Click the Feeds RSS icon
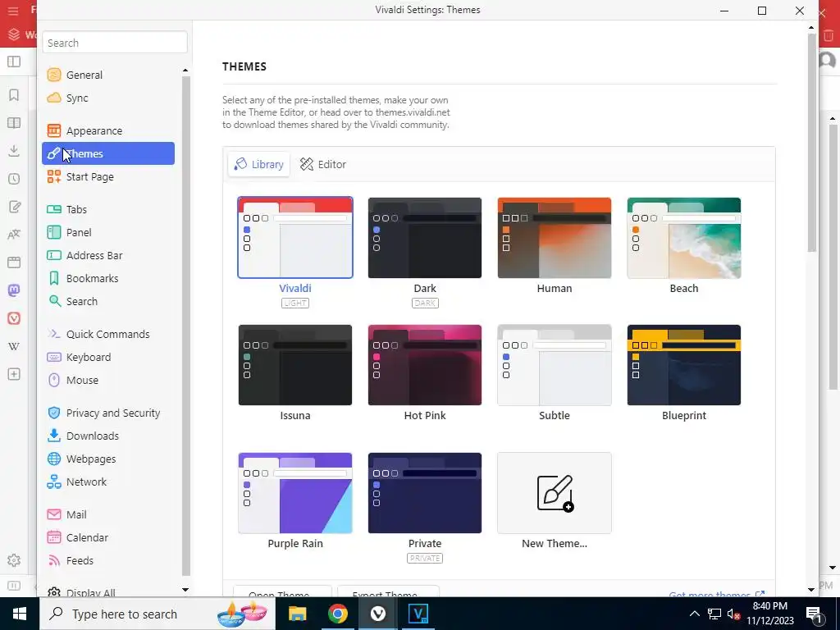Screen dimensions: 840x630 tap(54, 561)
